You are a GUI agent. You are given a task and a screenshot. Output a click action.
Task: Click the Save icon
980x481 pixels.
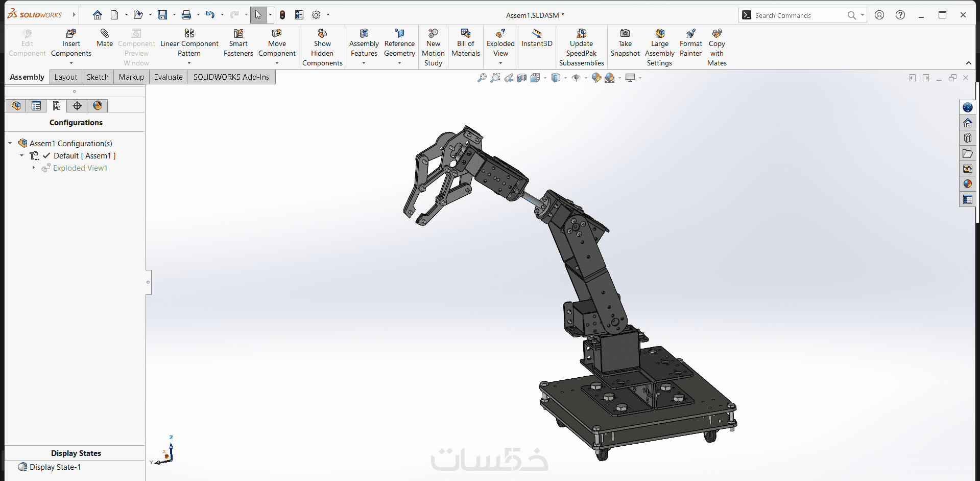pos(162,15)
